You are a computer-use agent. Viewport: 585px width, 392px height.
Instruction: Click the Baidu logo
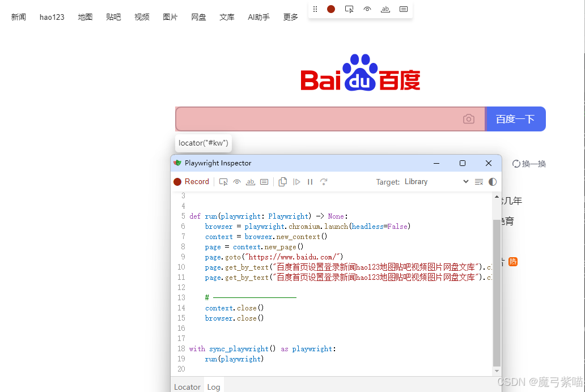(x=361, y=73)
